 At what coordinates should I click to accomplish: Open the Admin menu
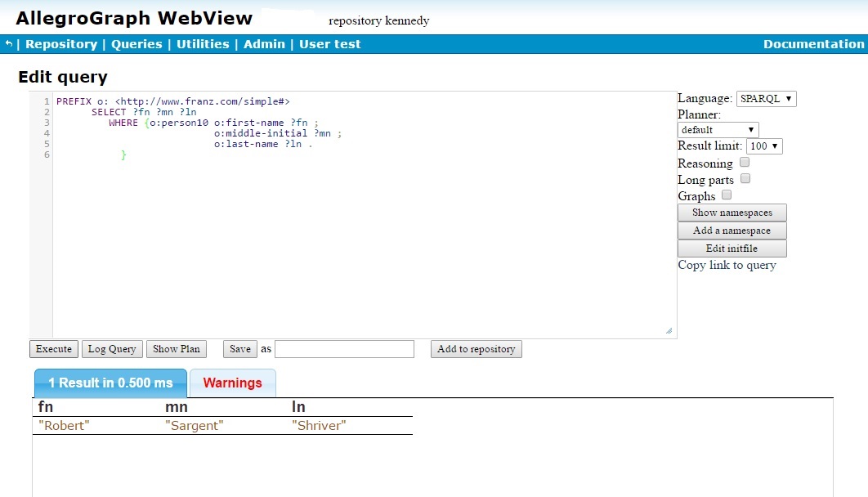click(264, 44)
